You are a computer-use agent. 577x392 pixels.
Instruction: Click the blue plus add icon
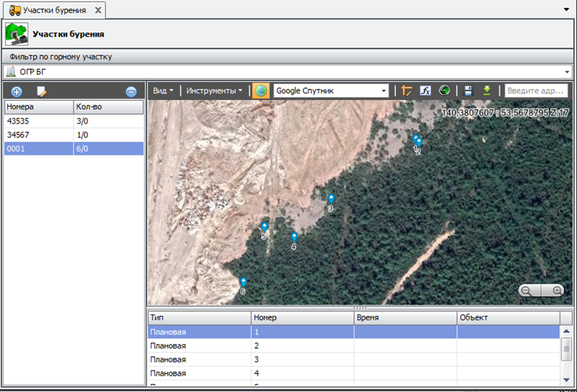click(17, 91)
